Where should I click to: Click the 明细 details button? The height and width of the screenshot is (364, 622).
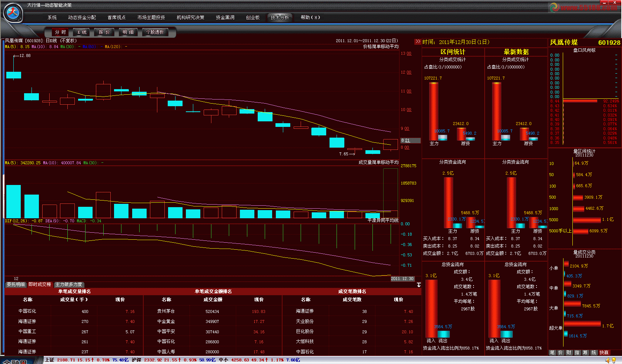click(128, 32)
